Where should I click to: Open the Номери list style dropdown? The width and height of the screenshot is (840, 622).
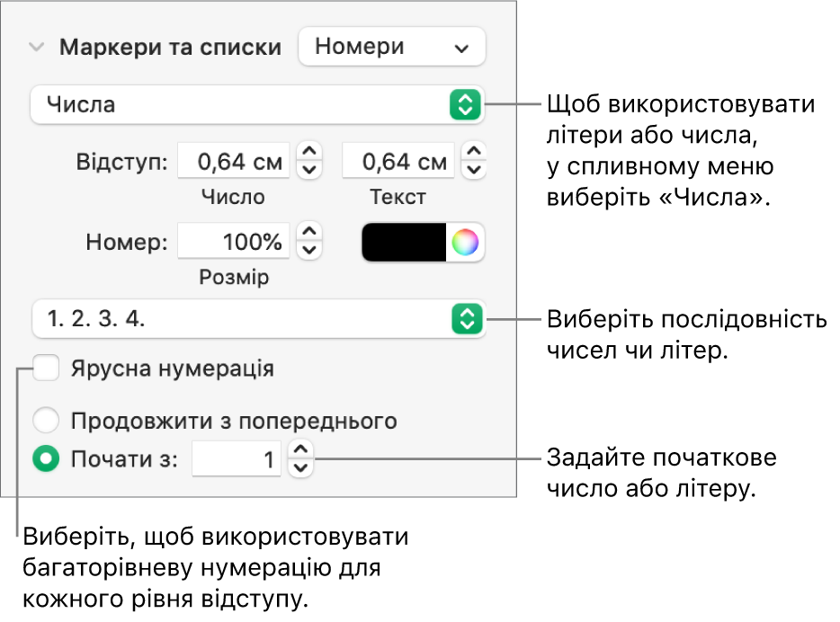(x=391, y=48)
